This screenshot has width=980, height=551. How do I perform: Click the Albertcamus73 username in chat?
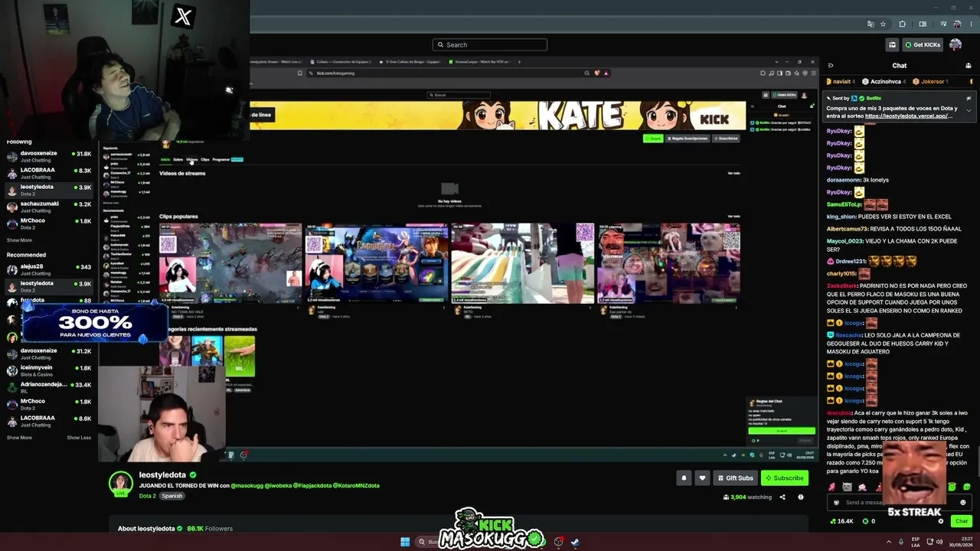click(x=848, y=229)
